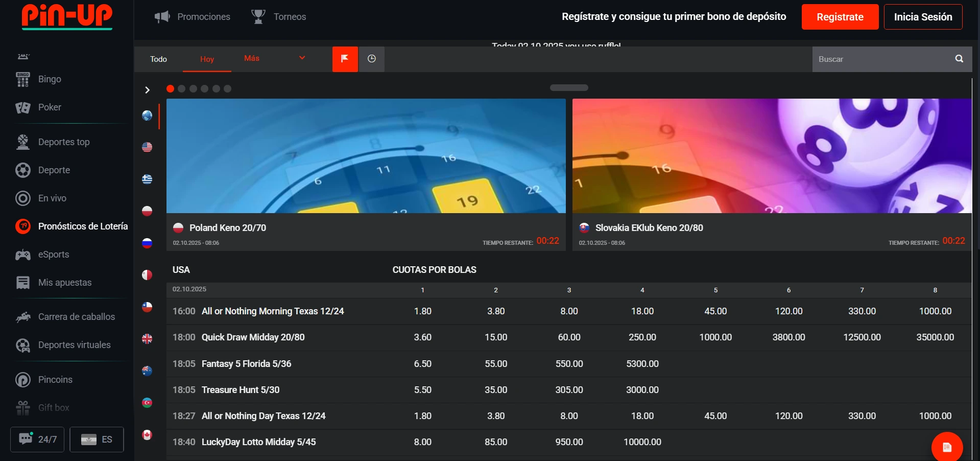Screen dimensions: 980x461
Task: Select the USA flag country filter
Action: pos(147,147)
